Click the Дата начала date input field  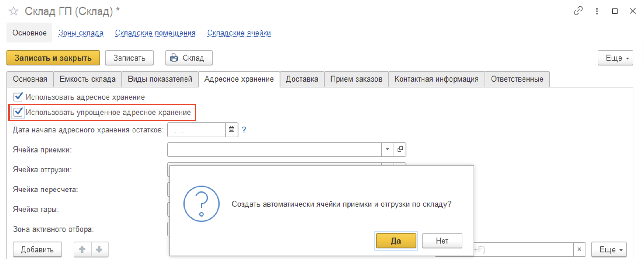point(196,130)
